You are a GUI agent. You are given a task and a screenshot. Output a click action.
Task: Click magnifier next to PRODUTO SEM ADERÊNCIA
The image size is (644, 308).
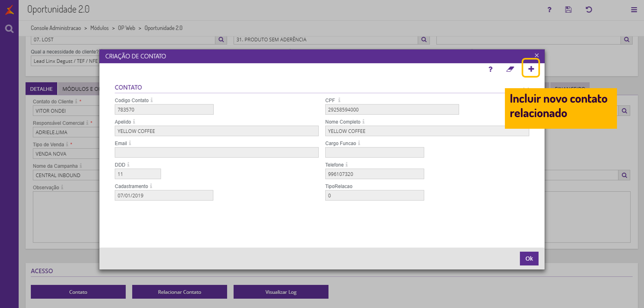click(x=424, y=40)
